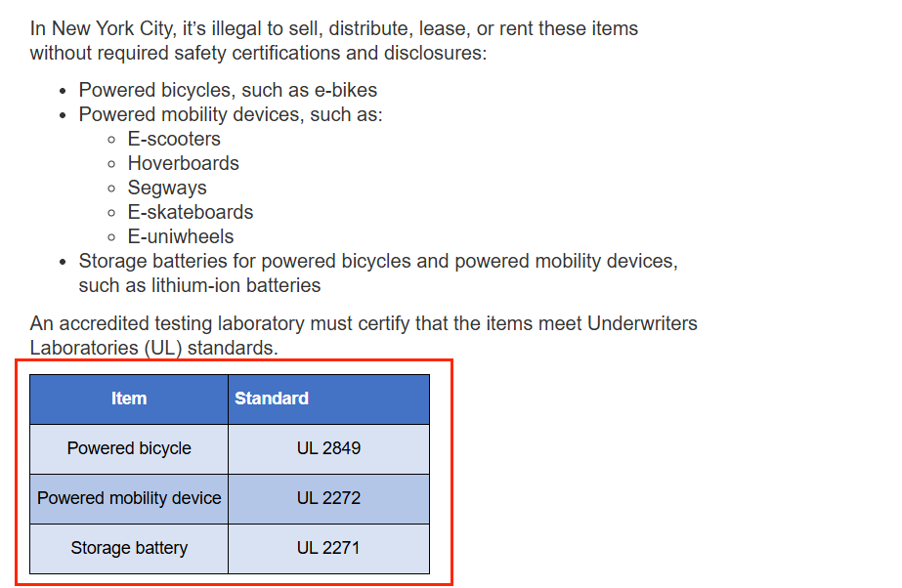Select the Storage battery table cell
Image resolution: width=902 pixels, height=588 pixels.
click(x=129, y=549)
